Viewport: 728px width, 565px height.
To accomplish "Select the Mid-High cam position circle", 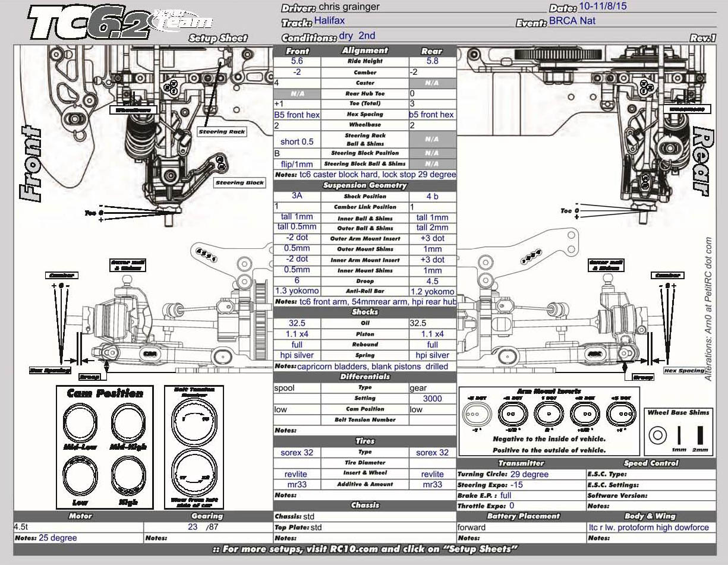I will 129,422.
